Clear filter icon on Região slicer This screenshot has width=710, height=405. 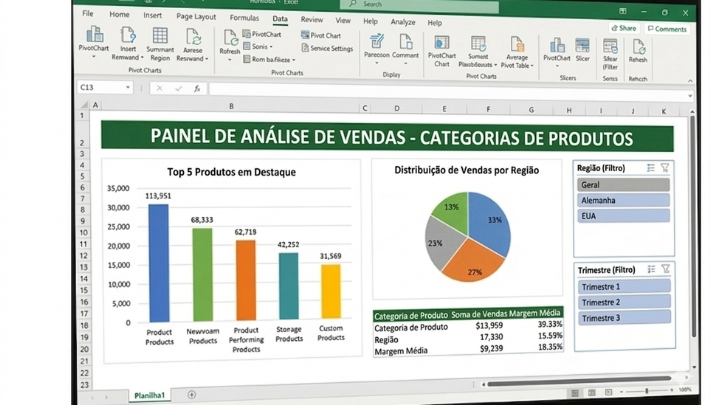(x=665, y=168)
